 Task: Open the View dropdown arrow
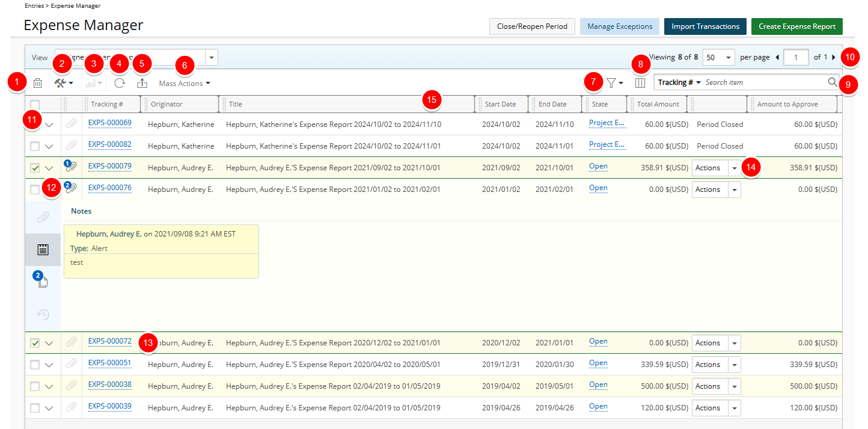coord(212,58)
